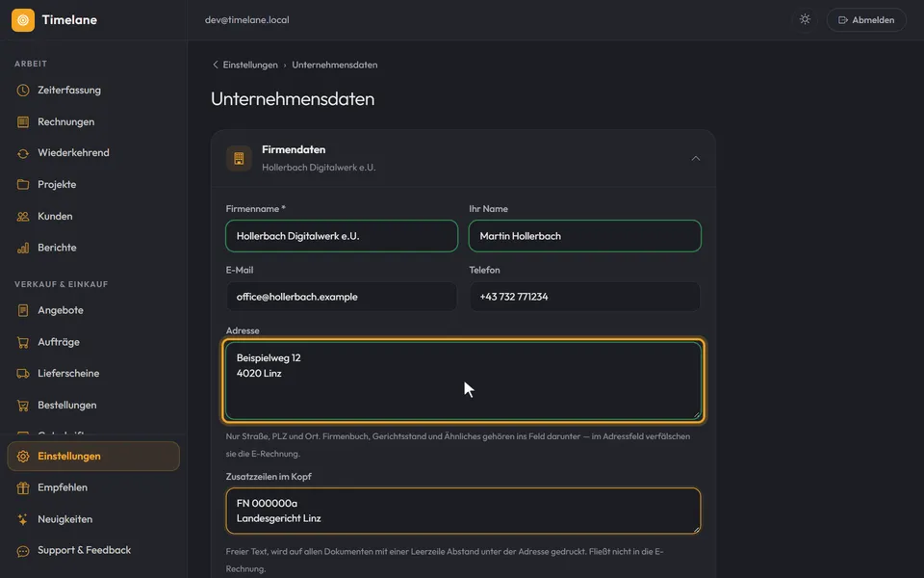Viewport: 924px width, 578px height.
Task: Click the Firmendaten building icon
Action: tap(239, 158)
